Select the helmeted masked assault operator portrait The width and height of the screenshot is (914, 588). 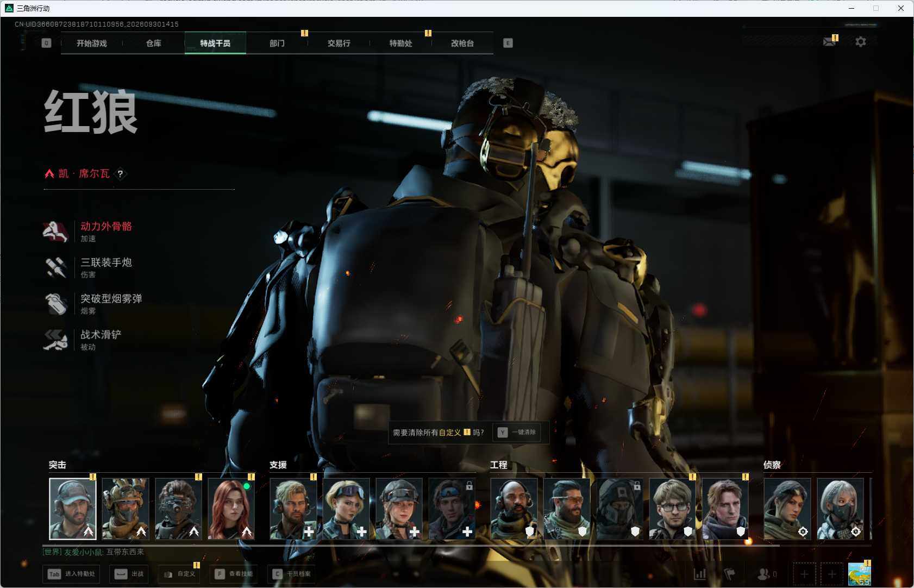coord(126,509)
